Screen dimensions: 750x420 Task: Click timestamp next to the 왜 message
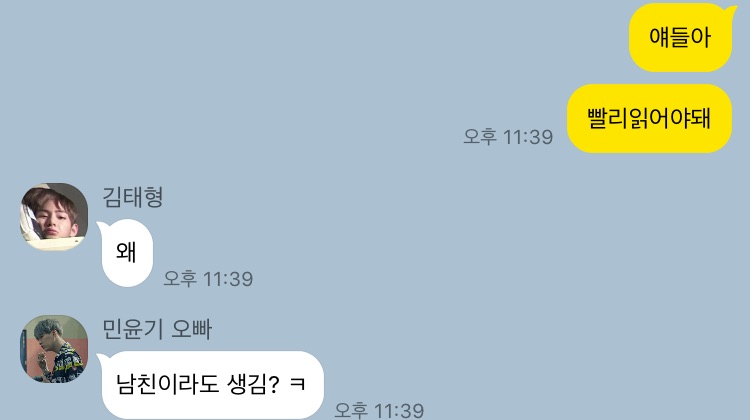click(208, 279)
